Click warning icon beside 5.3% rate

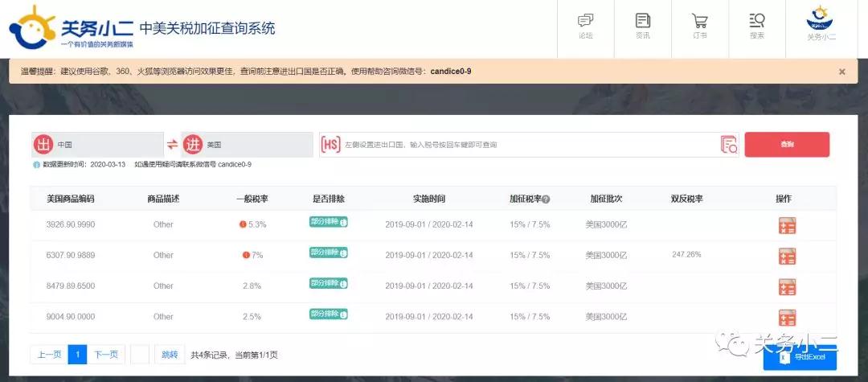(243, 224)
